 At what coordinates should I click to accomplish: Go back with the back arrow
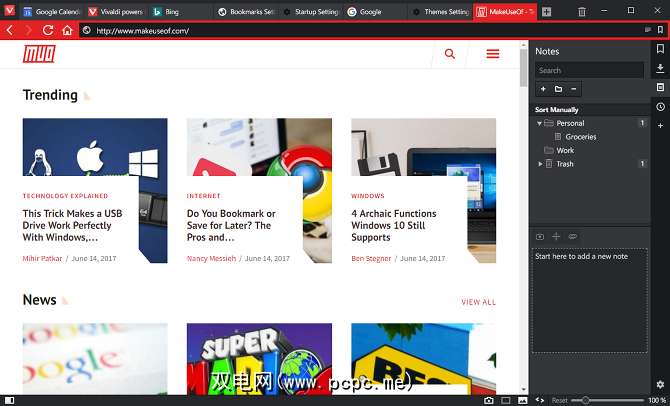click(x=10, y=30)
